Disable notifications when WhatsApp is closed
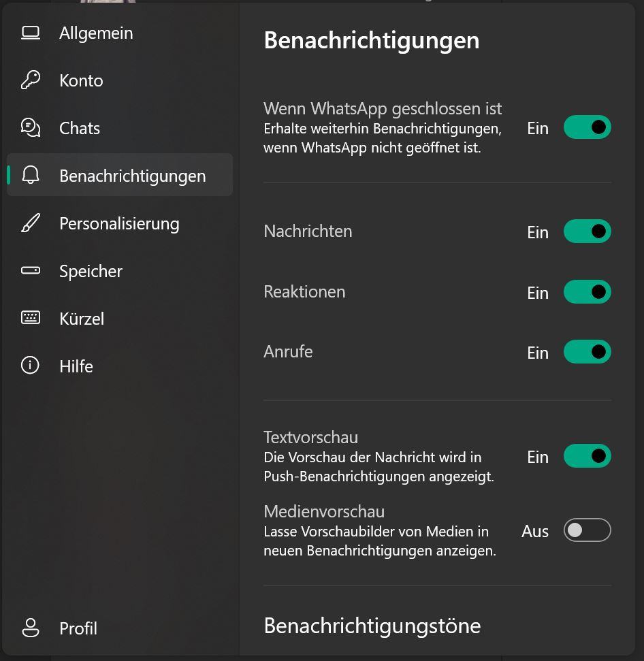This screenshot has width=644, height=661. [x=587, y=127]
